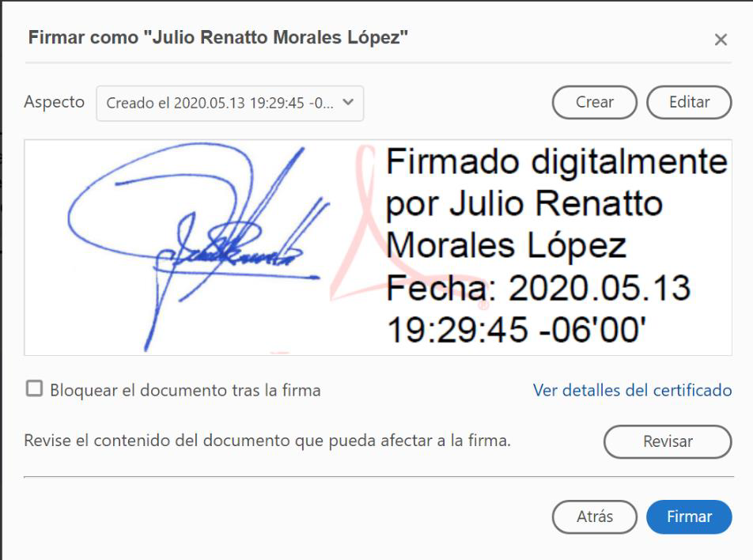The height and width of the screenshot is (560, 753).
Task: Click the chevron arrow in Aspecto combo box
Action: (x=348, y=102)
